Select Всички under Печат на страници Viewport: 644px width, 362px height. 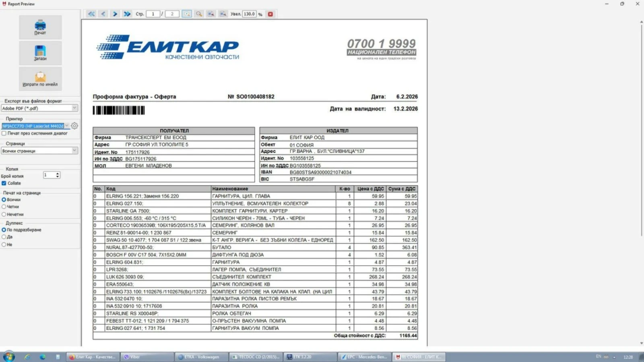click(x=4, y=200)
